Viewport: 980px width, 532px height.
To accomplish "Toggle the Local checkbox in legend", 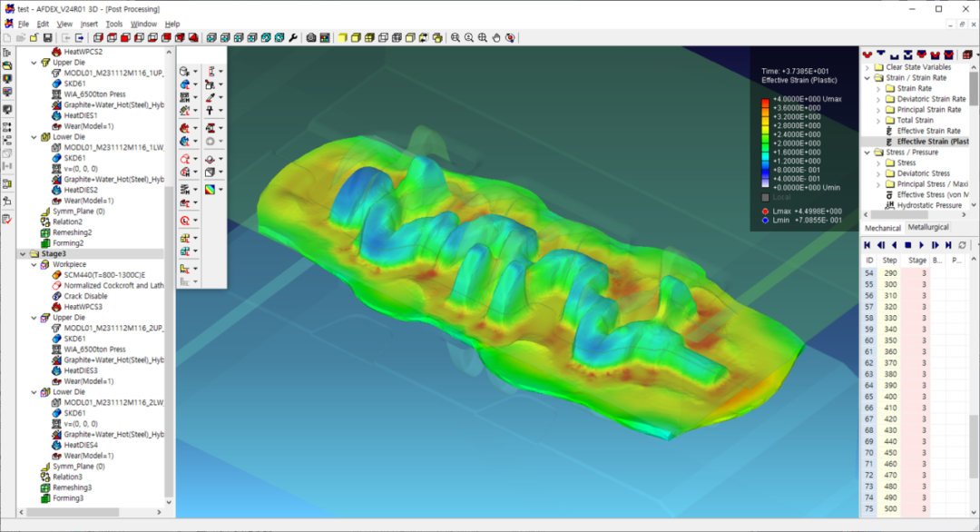I will click(x=765, y=197).
